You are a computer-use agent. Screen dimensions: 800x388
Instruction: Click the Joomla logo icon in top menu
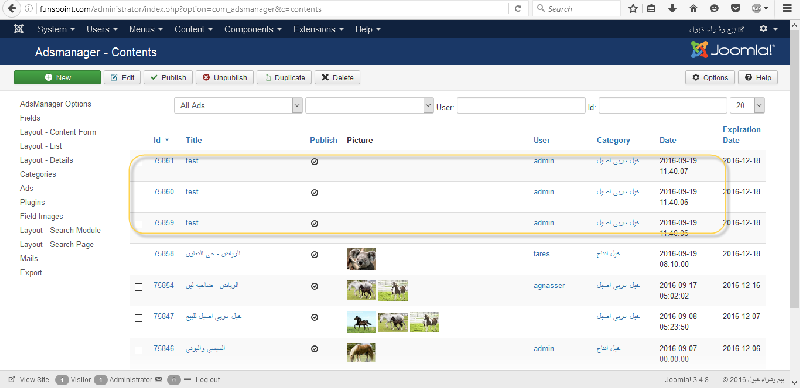tap(19, 30)
